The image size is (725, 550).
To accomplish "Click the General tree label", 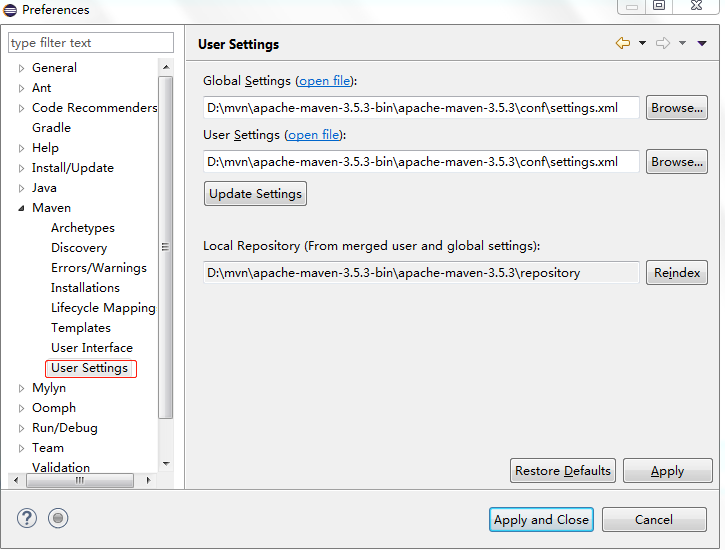I will click(x=55, y=68).
